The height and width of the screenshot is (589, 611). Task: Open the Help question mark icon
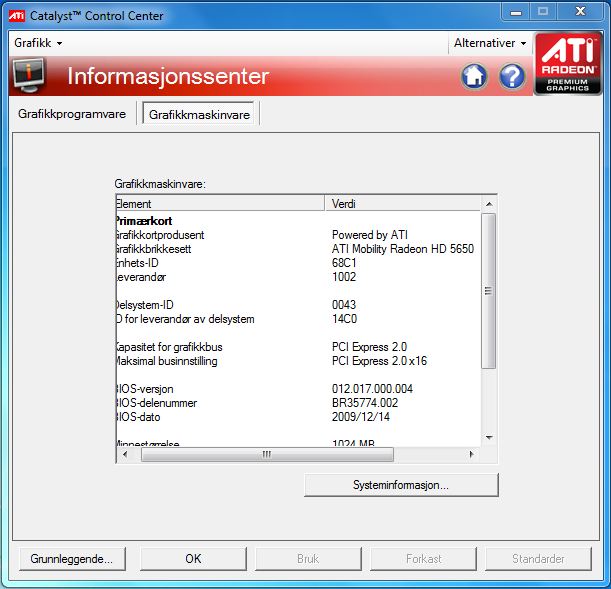coord(512,76)
